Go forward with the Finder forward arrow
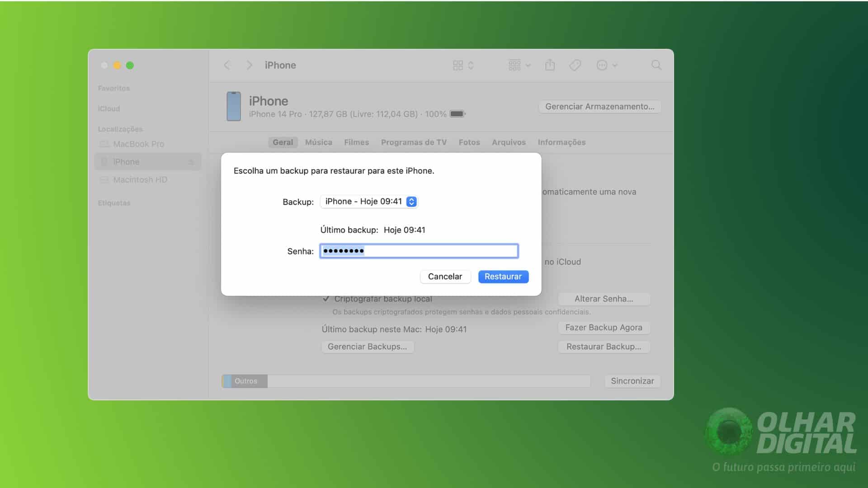This screenshot has height=488, width=868. pos(249,65)
